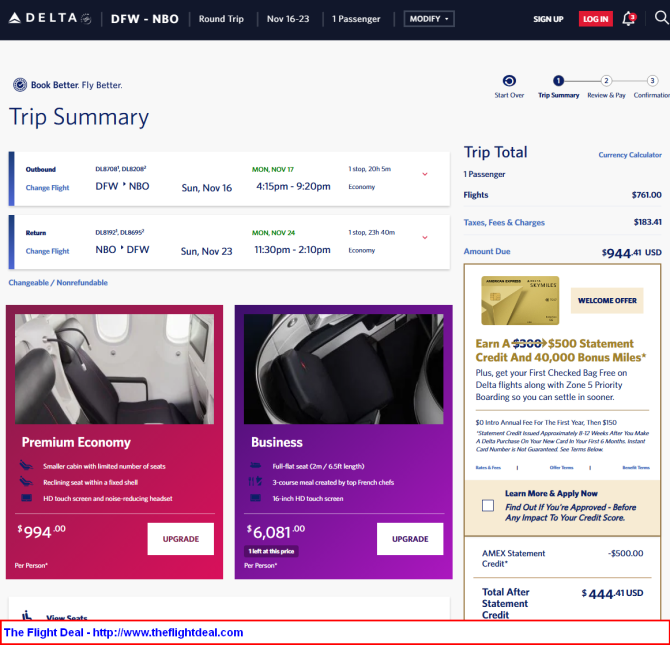The width and height of the screenshot is (670, 645).
Task: Open the MODIFY dropdown
Action: coord(429,19)
